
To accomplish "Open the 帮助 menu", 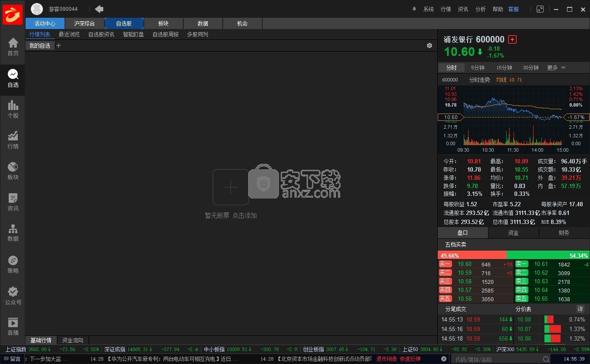I will 498,9.
